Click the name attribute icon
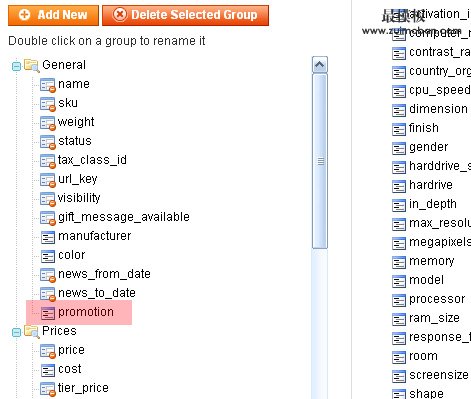Screen dimensions: 471x399 (x=48, y=85)
